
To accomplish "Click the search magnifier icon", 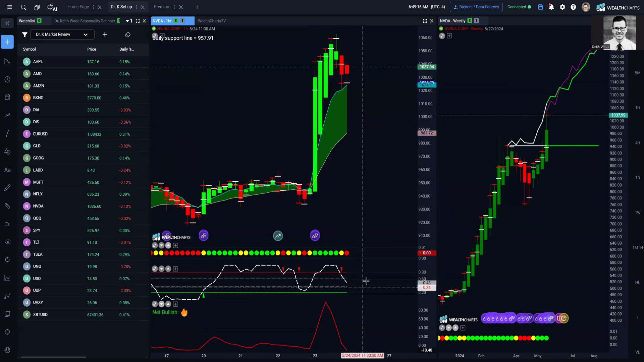I will tap(23, 7).
